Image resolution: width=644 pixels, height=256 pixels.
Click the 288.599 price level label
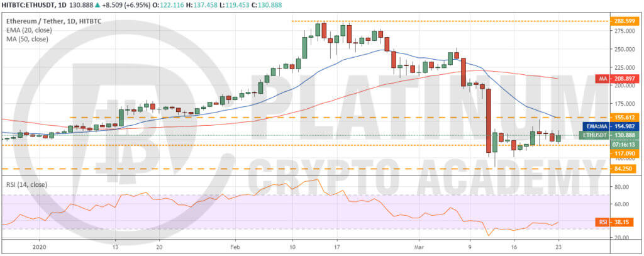(x=623, y=21)
